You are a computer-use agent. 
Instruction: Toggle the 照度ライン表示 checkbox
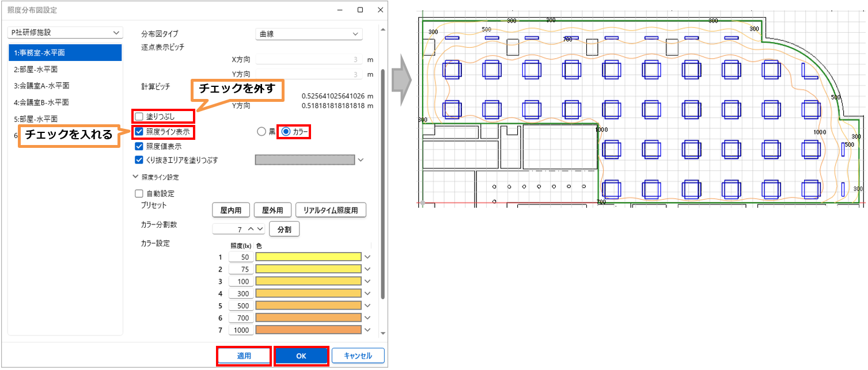(x=139, y=132)
